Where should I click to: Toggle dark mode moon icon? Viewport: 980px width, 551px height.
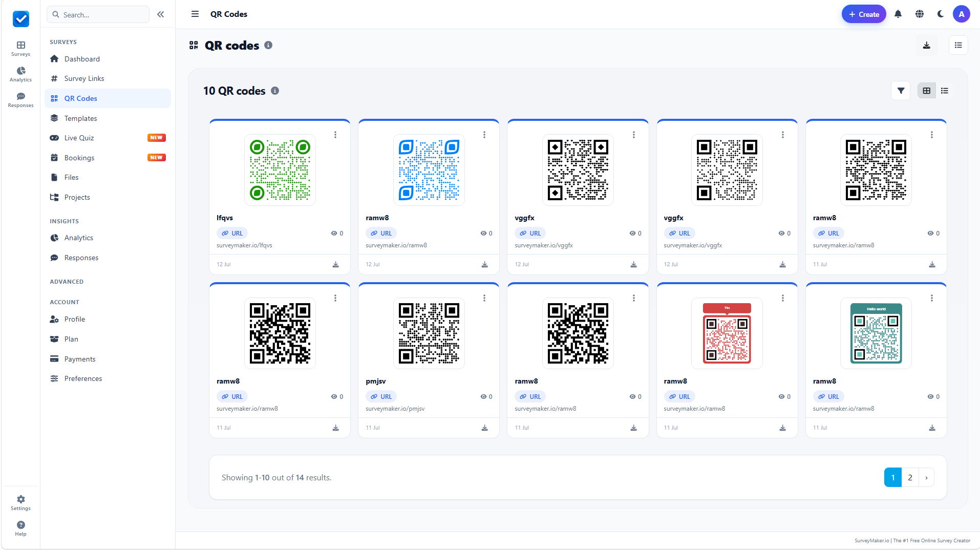(941, 14)
